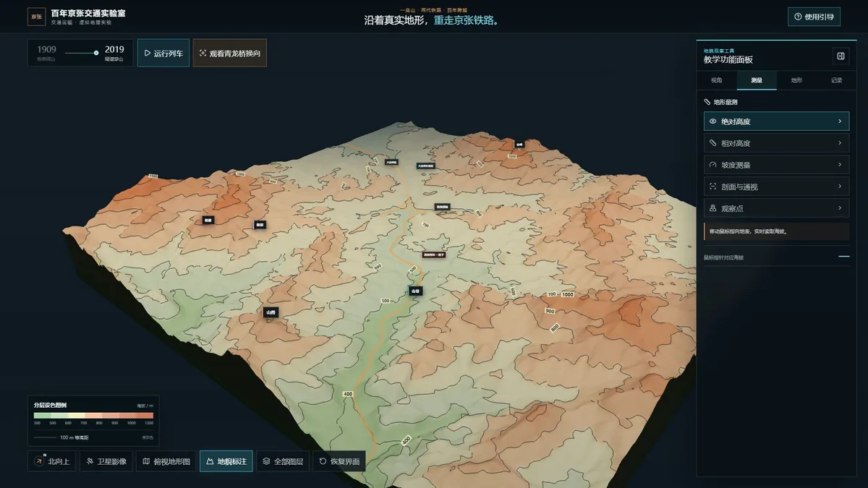The height and width of the screenshot is (488, 868).
Task: Click the dark orange 1200 band in the legend
Action: pos(146,416)
